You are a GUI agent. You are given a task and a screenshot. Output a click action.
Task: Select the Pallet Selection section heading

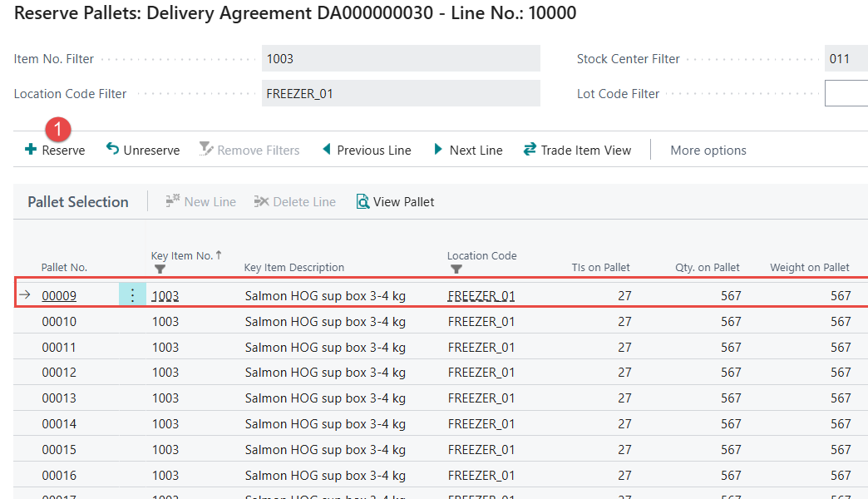(x=78, y=202)
